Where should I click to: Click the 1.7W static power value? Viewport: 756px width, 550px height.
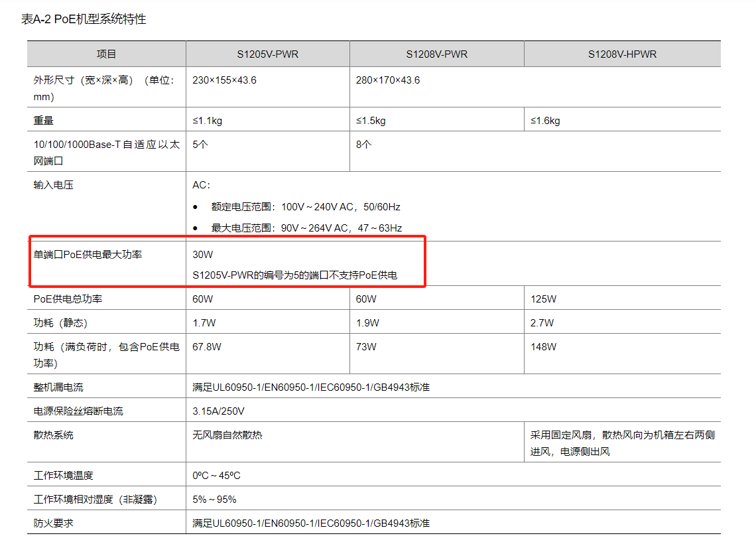[204, 322]
